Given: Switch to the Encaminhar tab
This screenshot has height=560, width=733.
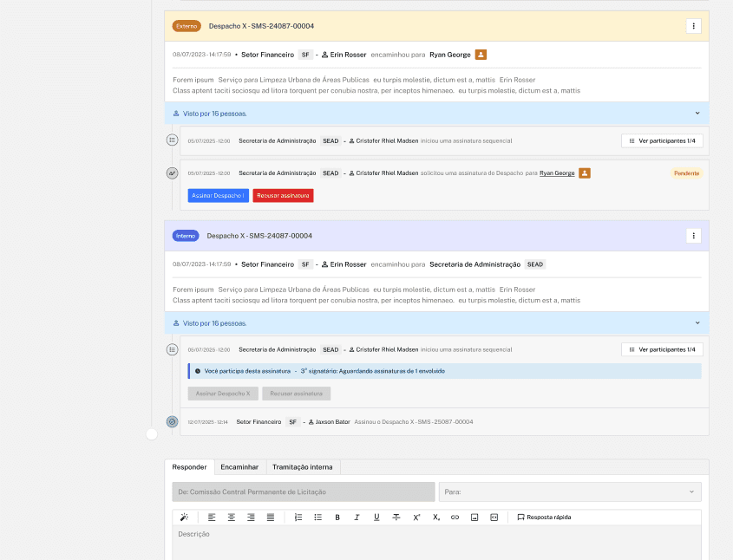Looking at the screenshot, I should point(239,467).
